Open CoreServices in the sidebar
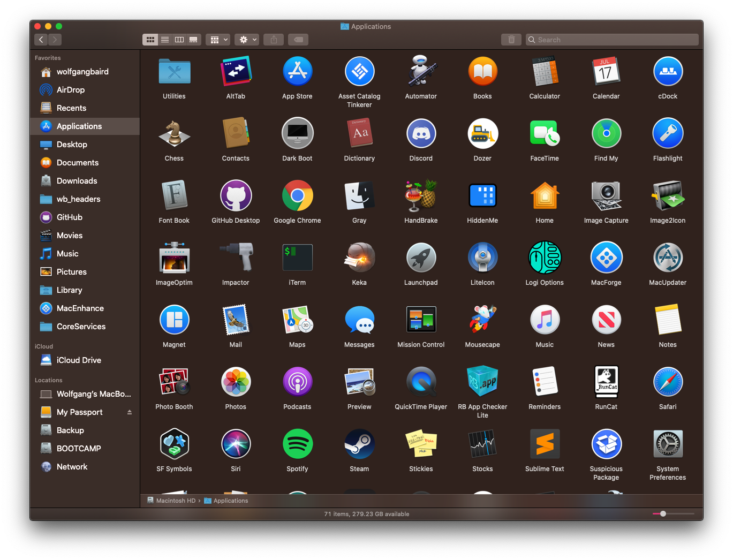Screen dimensions: 733x560 click(85, 327)
